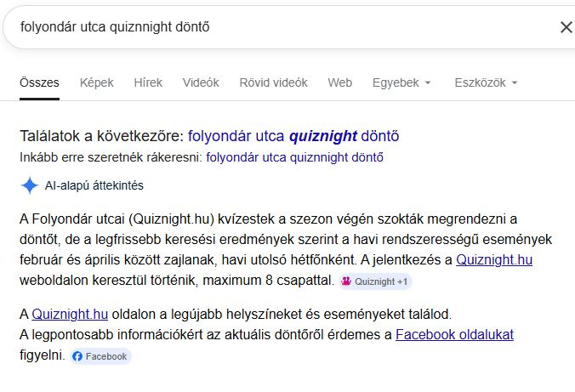
Task: Open the Quiznight +1 source chip
Action: coord(375,281)
